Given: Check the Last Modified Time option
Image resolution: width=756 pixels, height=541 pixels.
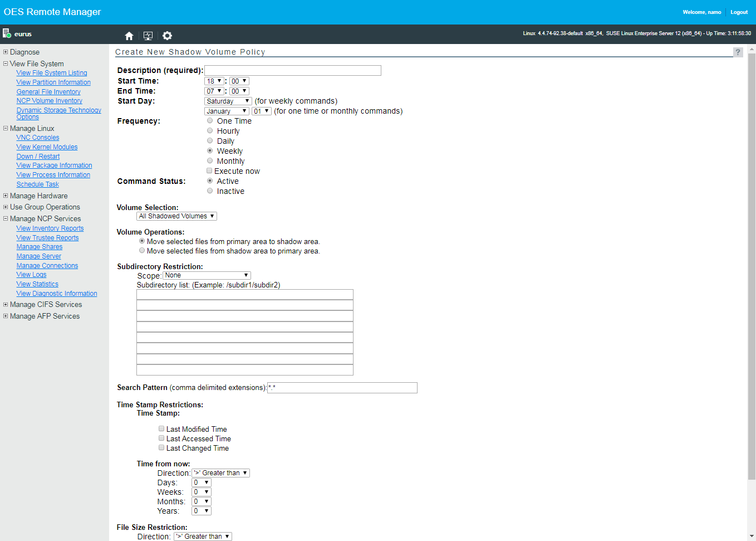Looking at the screenshot, I should click(x=161, y=428).
